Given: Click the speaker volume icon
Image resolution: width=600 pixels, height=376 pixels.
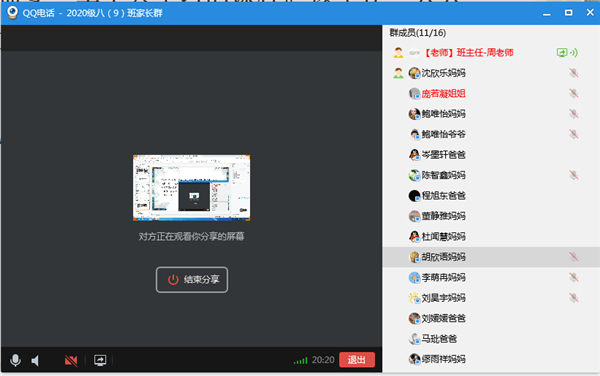Looking at the screenshot, I should pyautogui.click(x=35, y=360).
